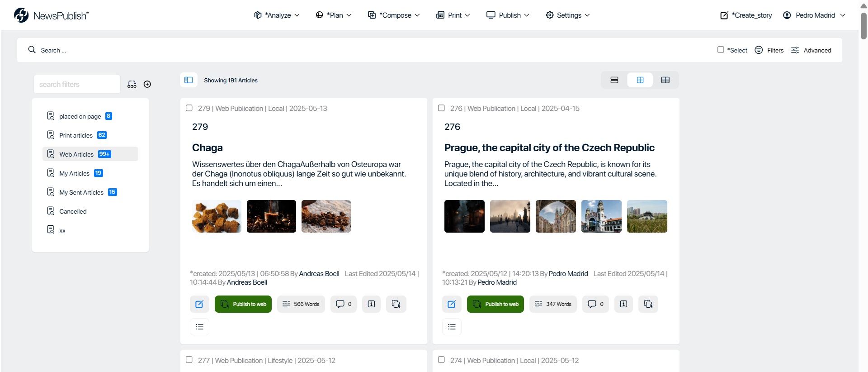Open comments for article 279
Screen dimensions: 868x372
coord(344,304)
